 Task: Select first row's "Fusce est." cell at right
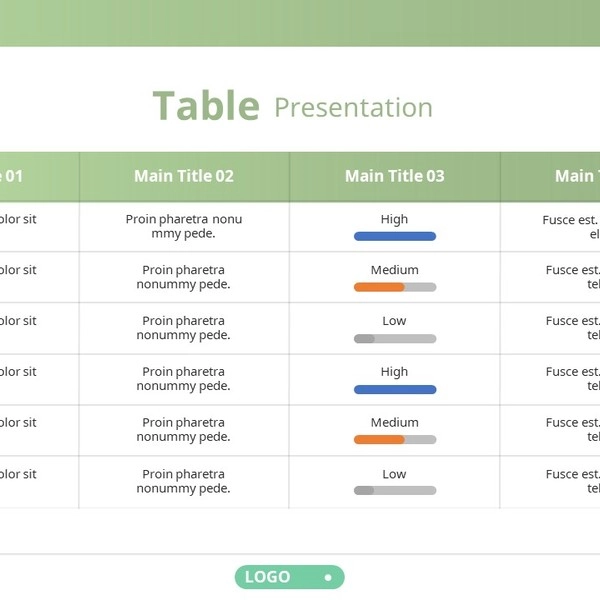(572, 227)
